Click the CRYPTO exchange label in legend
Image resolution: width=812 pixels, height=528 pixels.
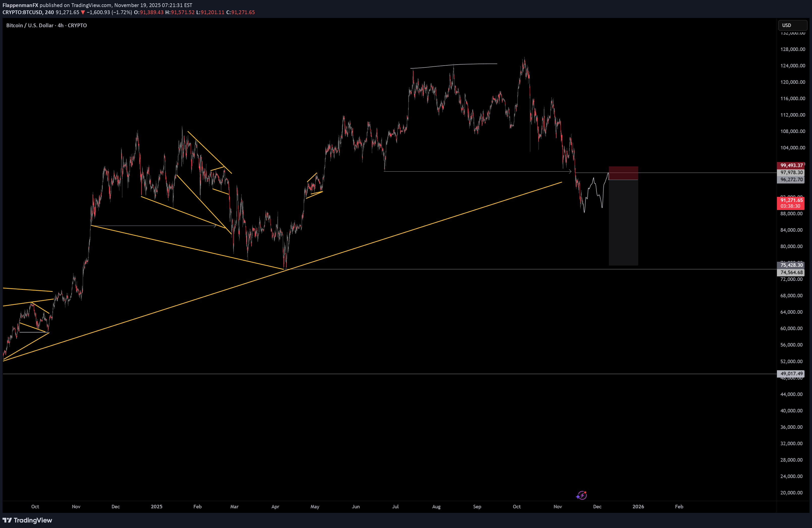[x=77, y=25]
